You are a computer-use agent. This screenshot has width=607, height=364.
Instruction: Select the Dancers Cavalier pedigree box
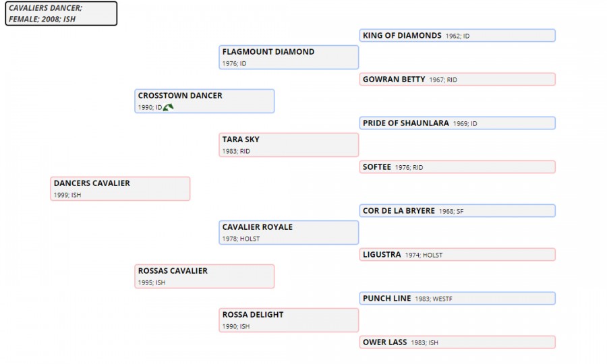(120, 189)
